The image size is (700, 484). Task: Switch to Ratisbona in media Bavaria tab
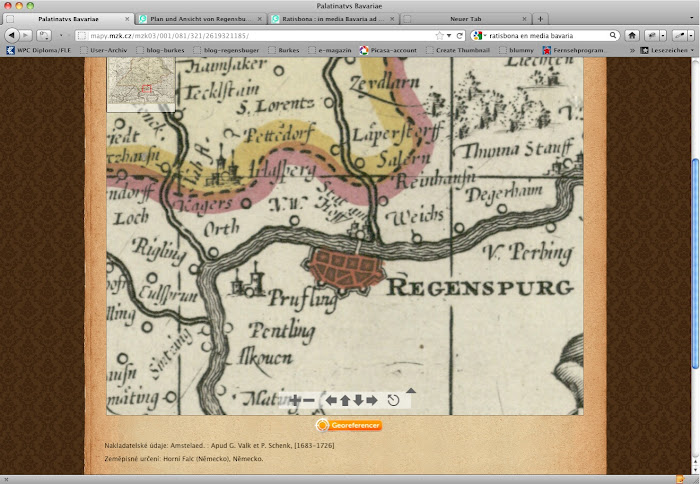click(333, 19)
